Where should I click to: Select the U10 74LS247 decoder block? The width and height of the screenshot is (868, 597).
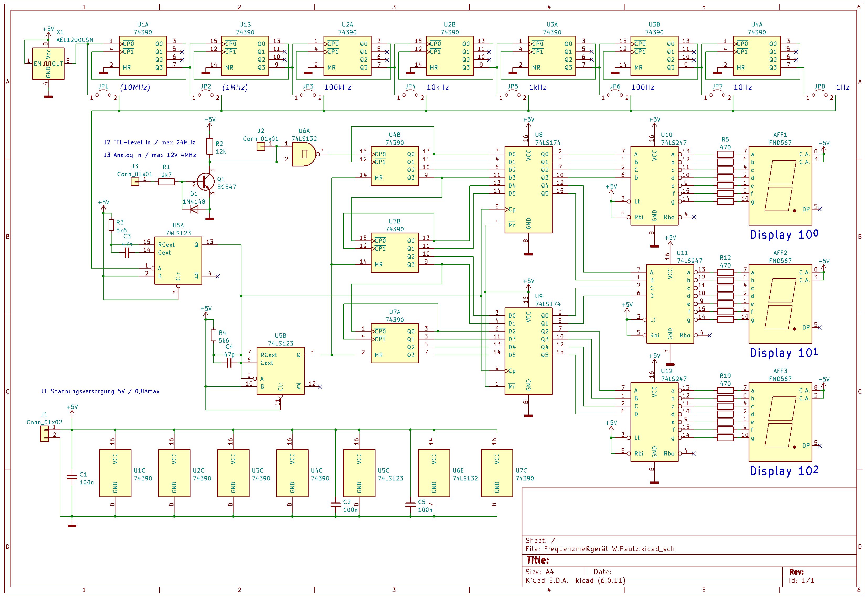coord(654,186)
